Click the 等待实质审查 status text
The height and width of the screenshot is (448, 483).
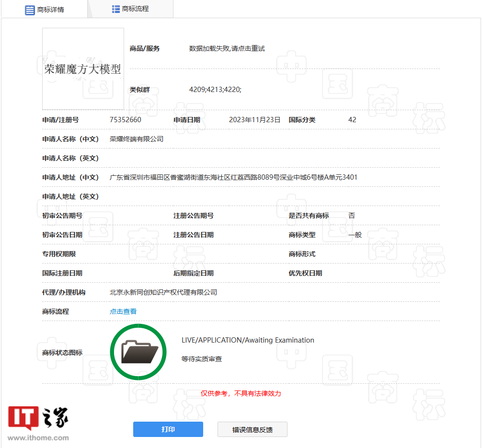201,359
